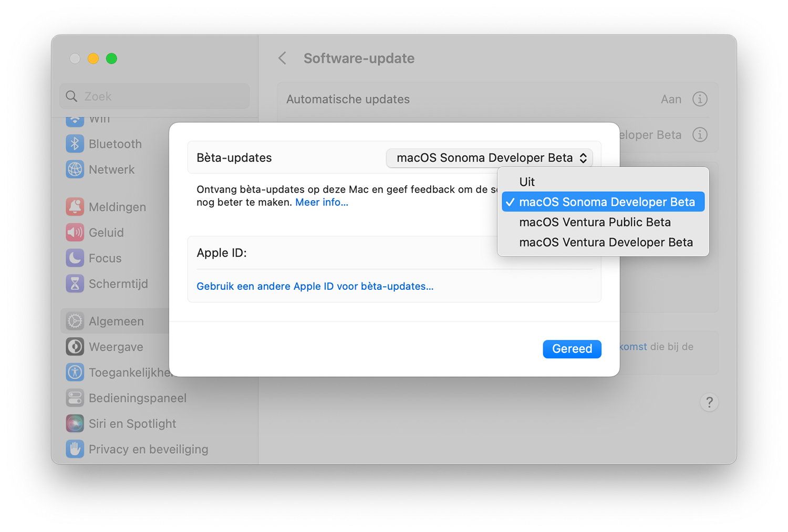Focus the Zoek search field
Screen dimensions: 788x532
pyautogui.click(x=154, y=96)
